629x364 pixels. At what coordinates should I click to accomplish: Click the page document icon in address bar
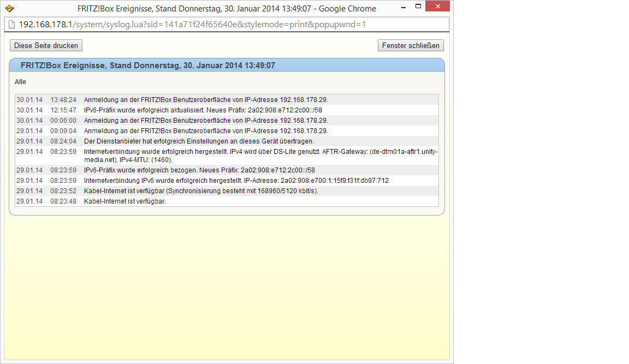11,25
